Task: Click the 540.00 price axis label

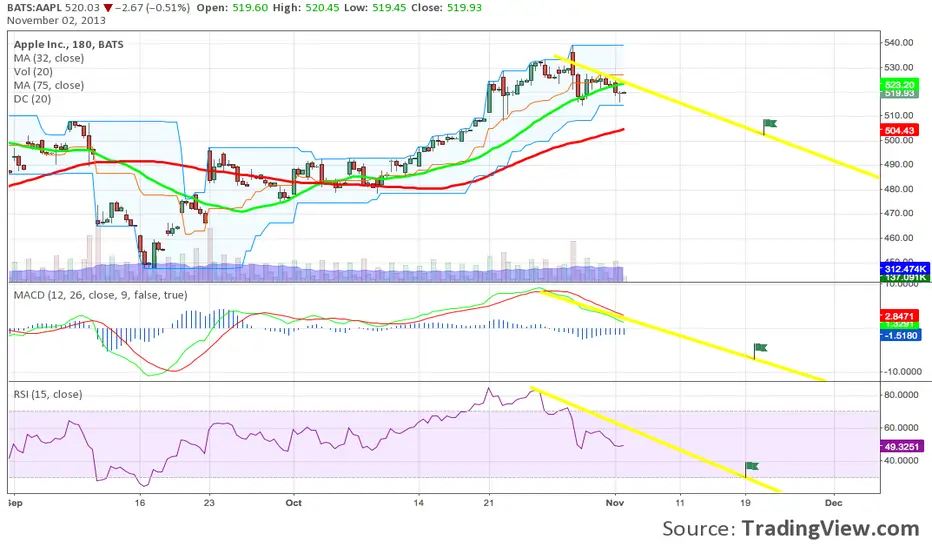Action: (899, 43)
